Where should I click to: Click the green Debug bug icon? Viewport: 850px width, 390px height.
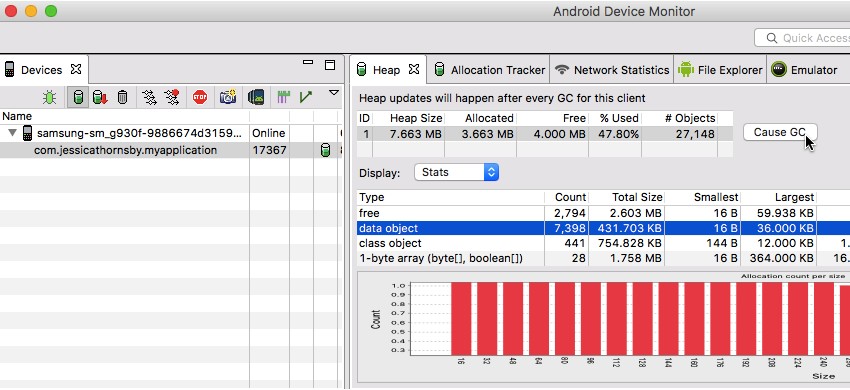click(x=49, y=97)
